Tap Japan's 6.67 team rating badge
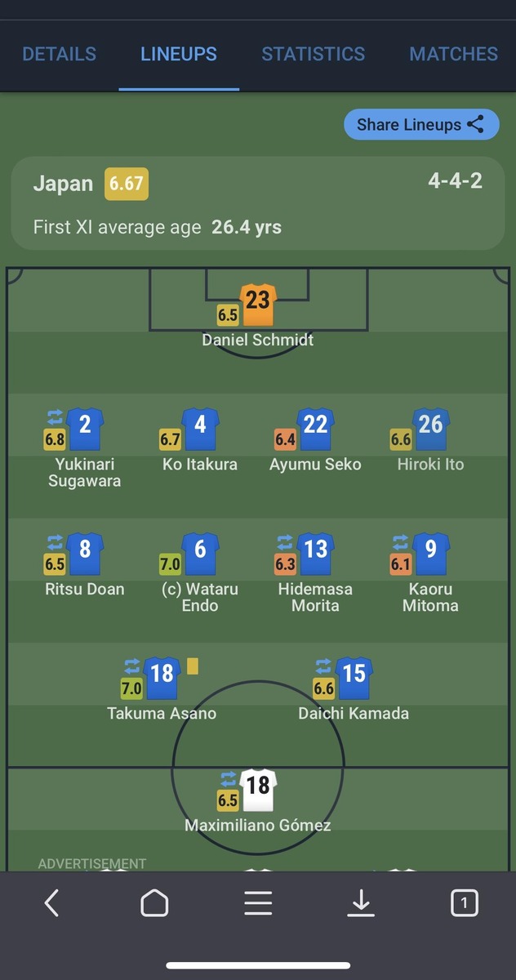 click(x=127, y=184)
